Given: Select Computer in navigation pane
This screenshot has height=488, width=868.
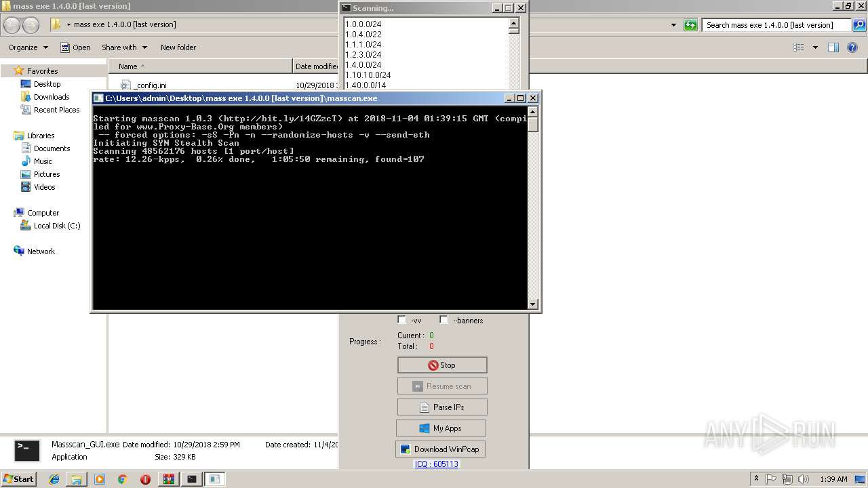Looking at the screenshot, I should (43, 213).
